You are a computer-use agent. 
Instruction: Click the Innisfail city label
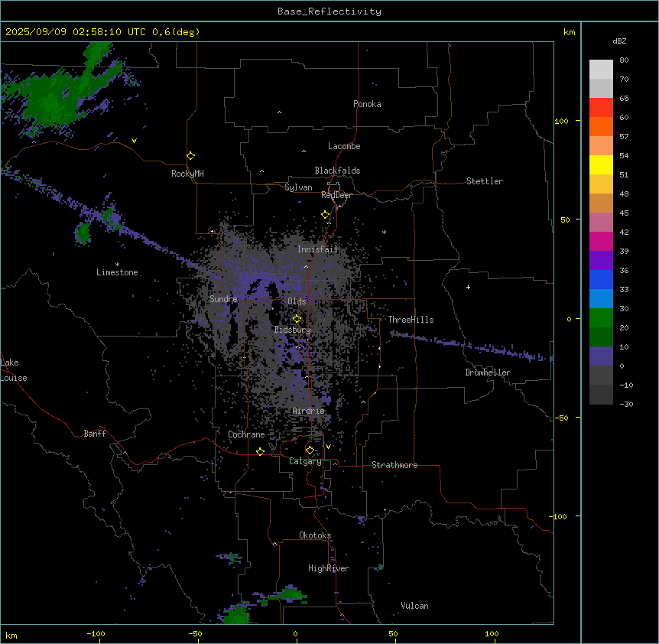click(x=317, y=249)
